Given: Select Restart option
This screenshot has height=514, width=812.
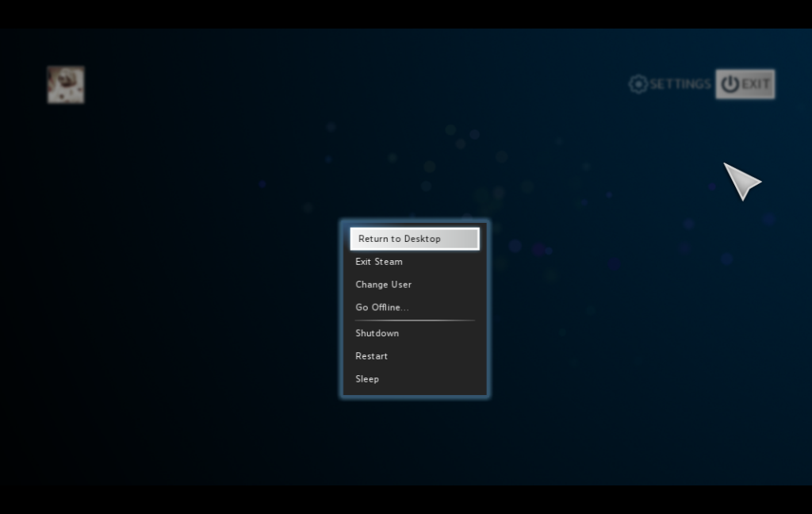Looking at the screenshot, I should pyautogui.click(x=414, y=356).
